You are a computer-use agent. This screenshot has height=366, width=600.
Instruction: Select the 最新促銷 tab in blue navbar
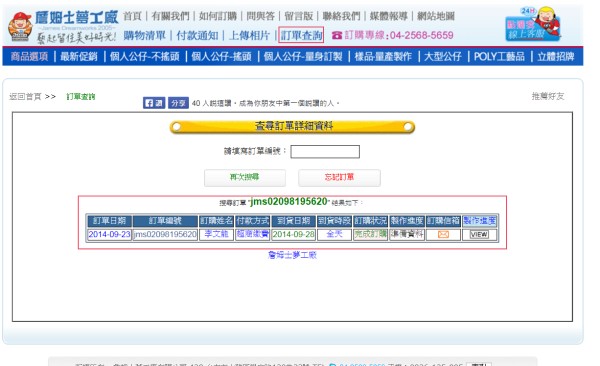[79, 57]
